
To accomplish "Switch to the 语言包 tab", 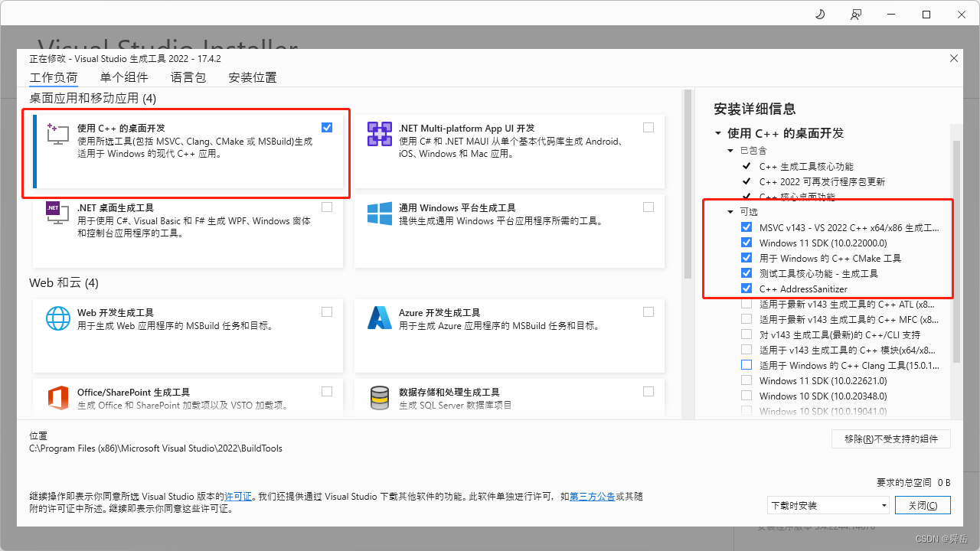I will (x=188, y=77).
